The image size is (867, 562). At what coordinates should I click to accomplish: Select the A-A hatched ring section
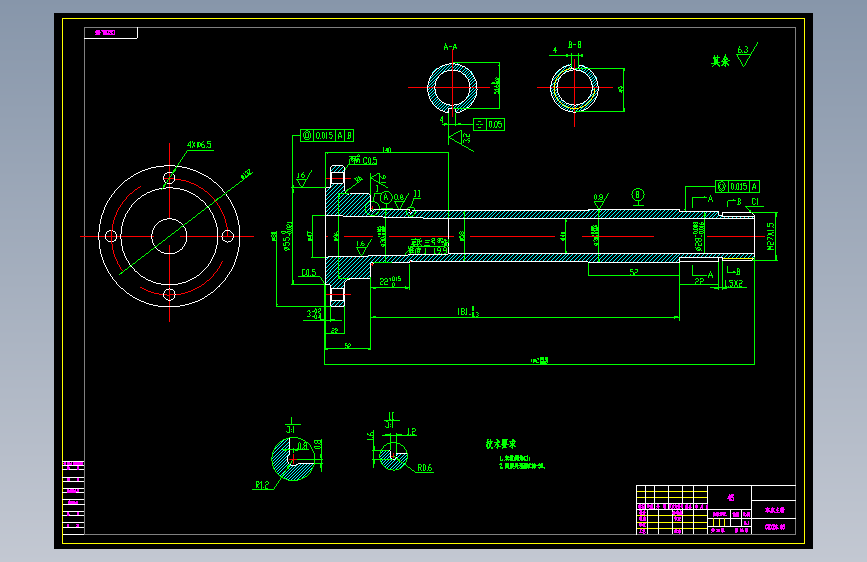pyautogui.click(x=452, y=87)
